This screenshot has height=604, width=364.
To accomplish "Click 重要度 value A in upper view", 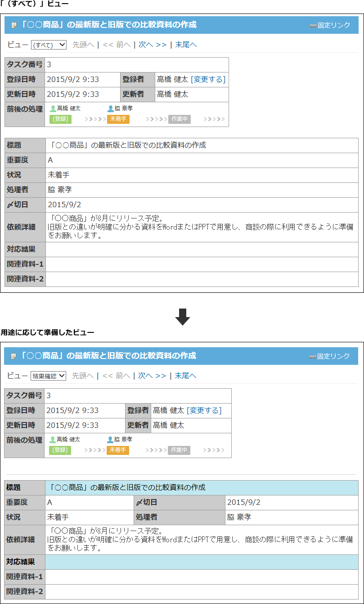I will pyautogui.click(x=50, y=160).
